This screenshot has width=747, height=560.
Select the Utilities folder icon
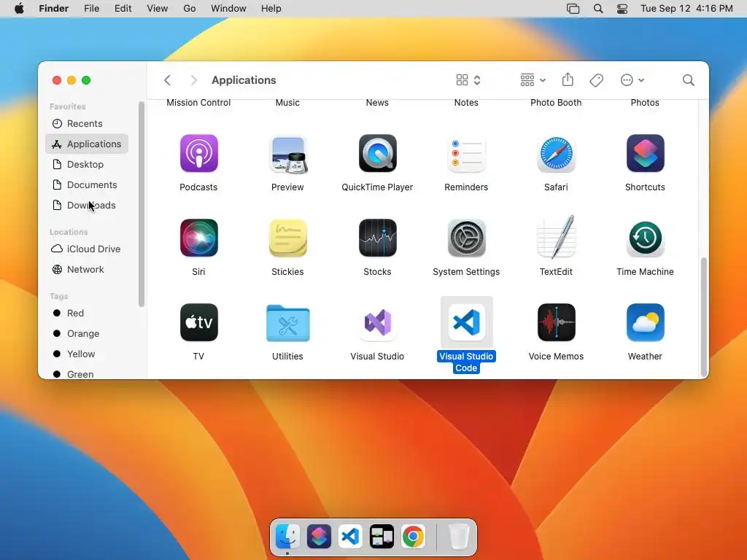(287, 323)
